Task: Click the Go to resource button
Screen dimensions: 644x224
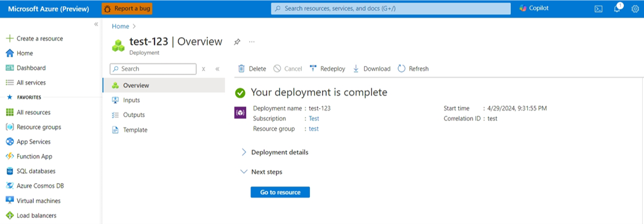Action: [x=280, y=192]
